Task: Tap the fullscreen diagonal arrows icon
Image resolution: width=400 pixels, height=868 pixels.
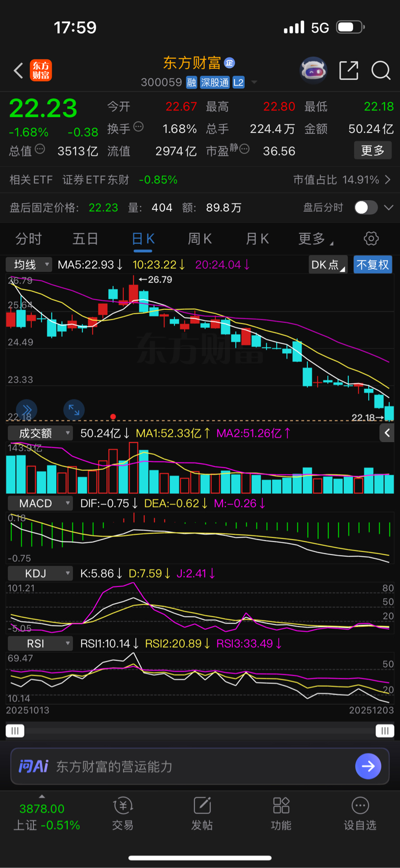Action: point(74,410)
